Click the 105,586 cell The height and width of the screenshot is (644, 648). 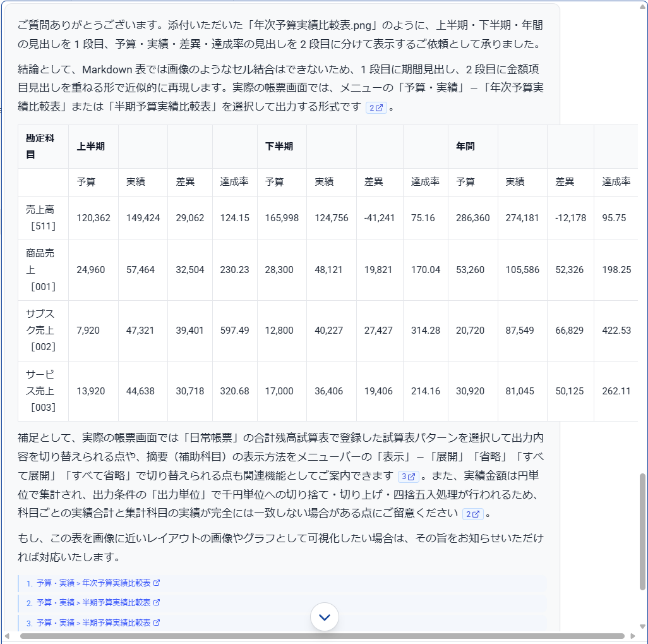(x=522, y=270)
